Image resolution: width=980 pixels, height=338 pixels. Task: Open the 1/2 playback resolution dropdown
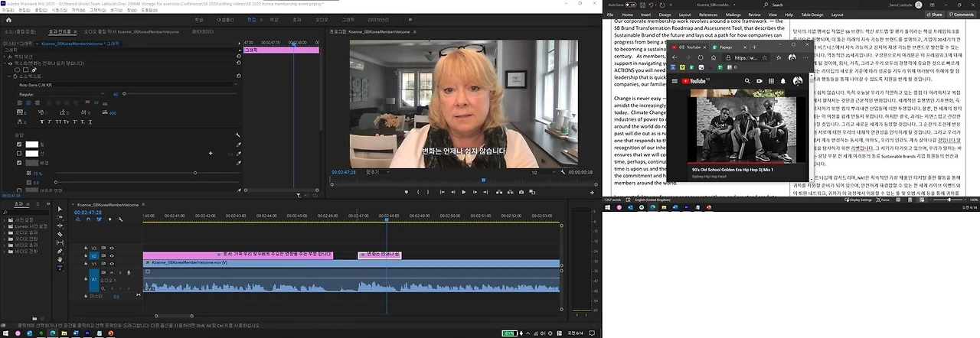(544, 173)
